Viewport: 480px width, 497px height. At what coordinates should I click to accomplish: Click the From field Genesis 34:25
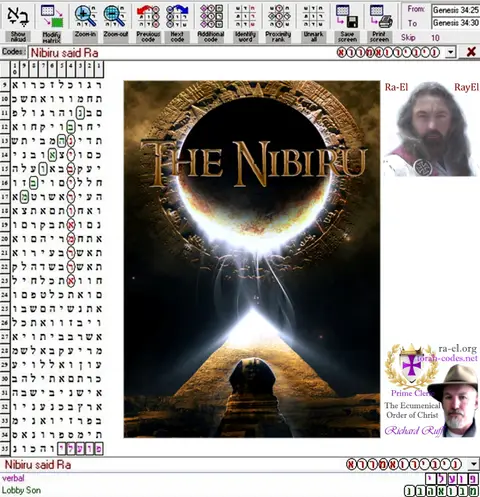(x=455, y=10)
